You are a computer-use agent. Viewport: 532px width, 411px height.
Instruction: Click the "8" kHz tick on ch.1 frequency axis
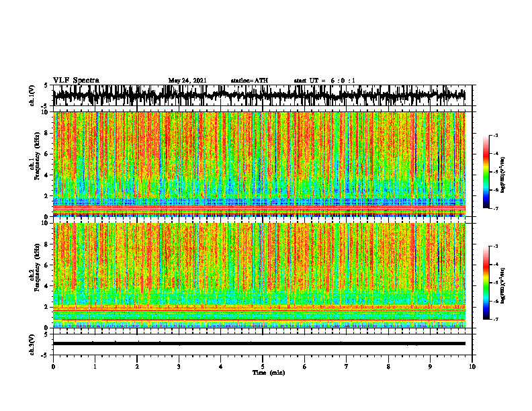pos(46,133)
